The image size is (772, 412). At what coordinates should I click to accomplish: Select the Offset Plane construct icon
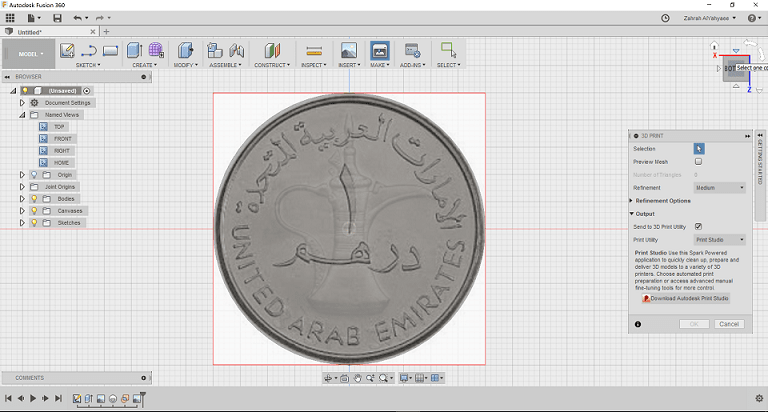[272, 50]
